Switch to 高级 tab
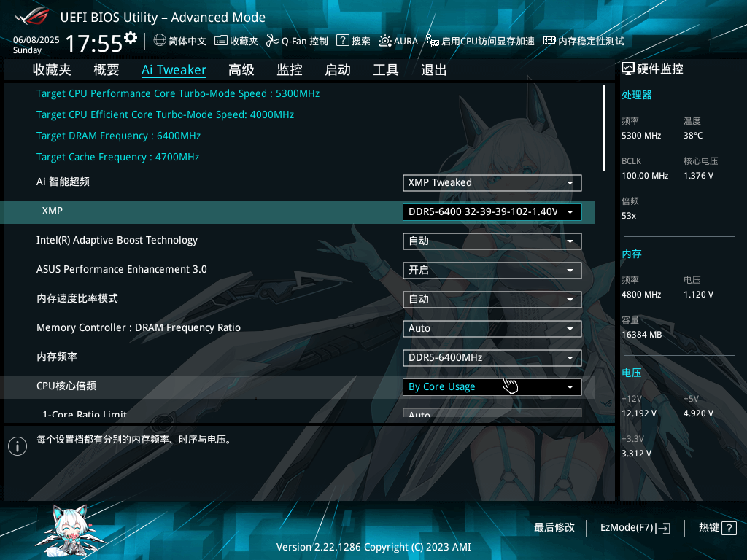747x560 pixels. [241, 70]
